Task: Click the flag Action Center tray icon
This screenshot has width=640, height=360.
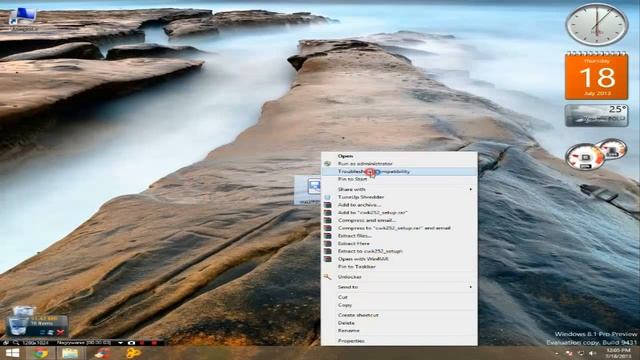Action: (569, 353)
